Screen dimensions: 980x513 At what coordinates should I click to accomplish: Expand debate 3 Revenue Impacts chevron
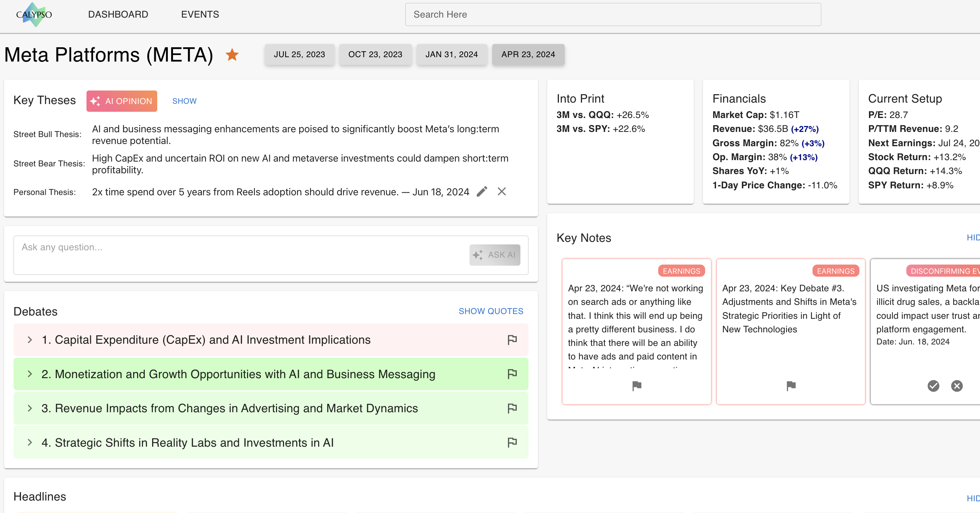point(30,408)
